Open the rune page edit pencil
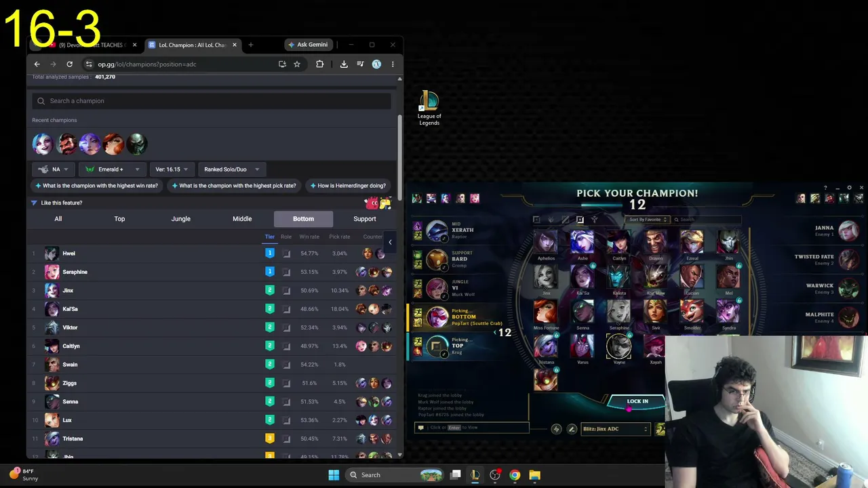The image size is (868, 488). [572, 429]
